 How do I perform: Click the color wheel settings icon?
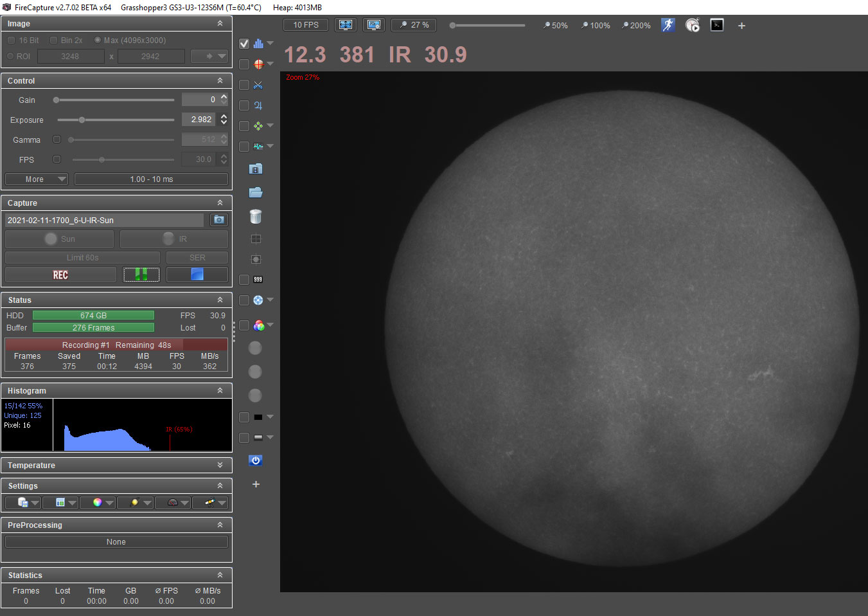pyautogui.click(x=98, y=503)
